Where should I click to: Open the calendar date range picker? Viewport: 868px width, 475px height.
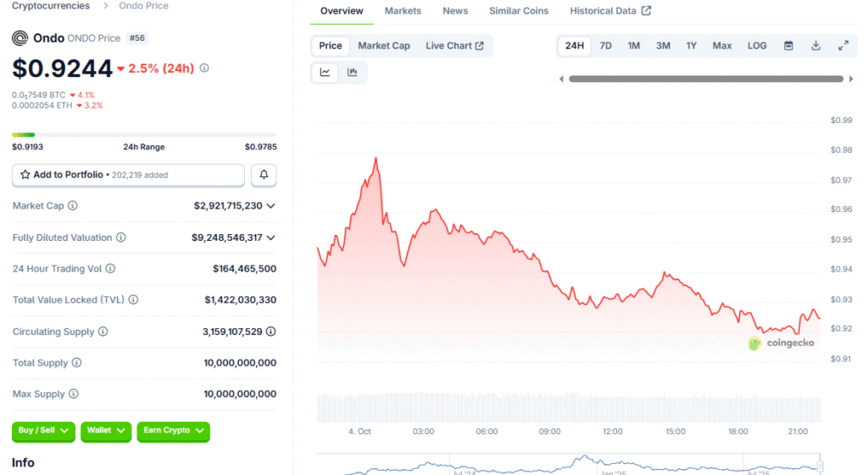pos(788,46)
